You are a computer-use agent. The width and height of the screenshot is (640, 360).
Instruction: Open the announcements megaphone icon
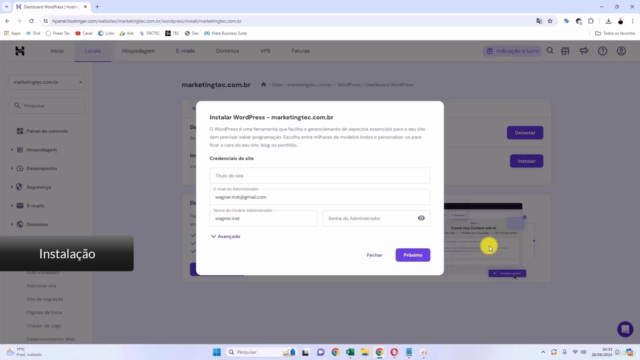pyautogui.click(x=584, y=51)
